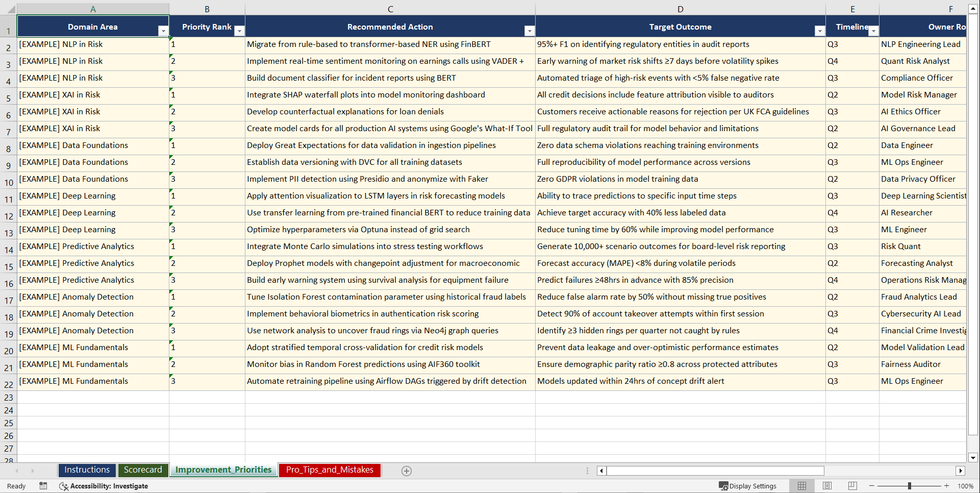The image size is (980, 493).
Task: Select the row 23 header
Action: click(8, 397)
